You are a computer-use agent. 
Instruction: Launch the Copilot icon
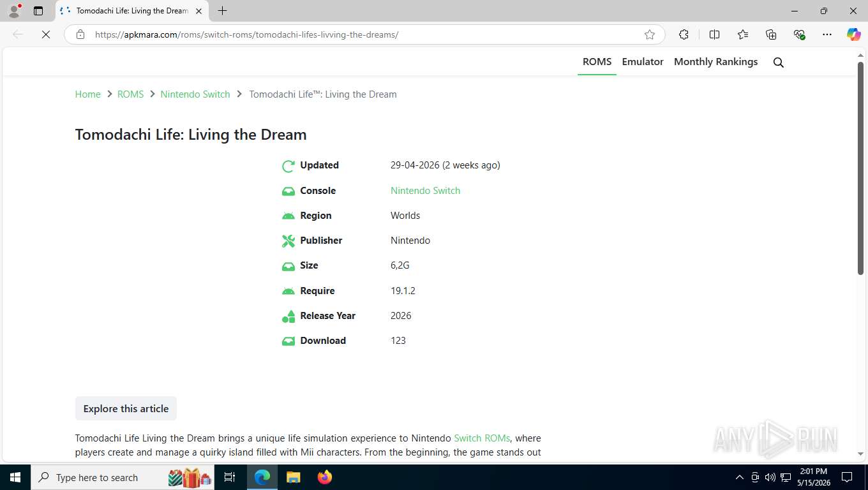pyautogui.click(x=853, y=34)
